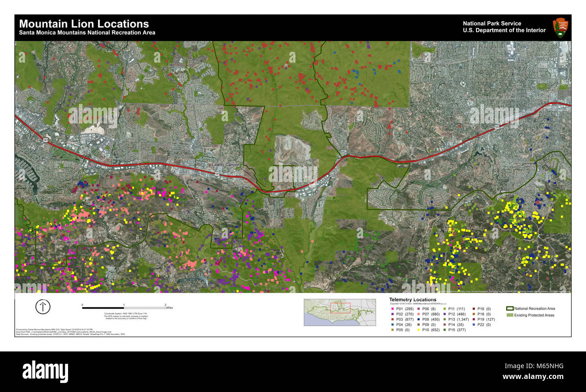This screenshot has height=392, width=586.
Task: Click 'U.S. Department of the Interior' text
Action: click(504, 31)
